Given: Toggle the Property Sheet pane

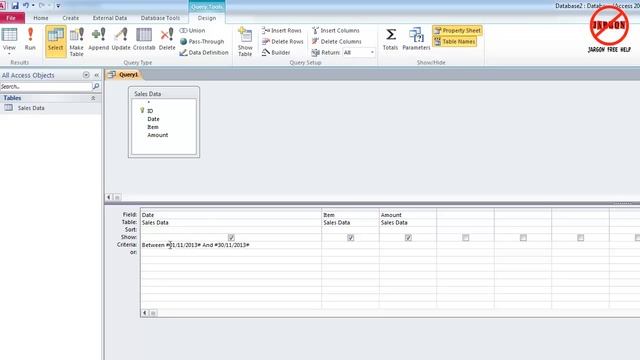Looking at the screenshot, I should [458, 31].
